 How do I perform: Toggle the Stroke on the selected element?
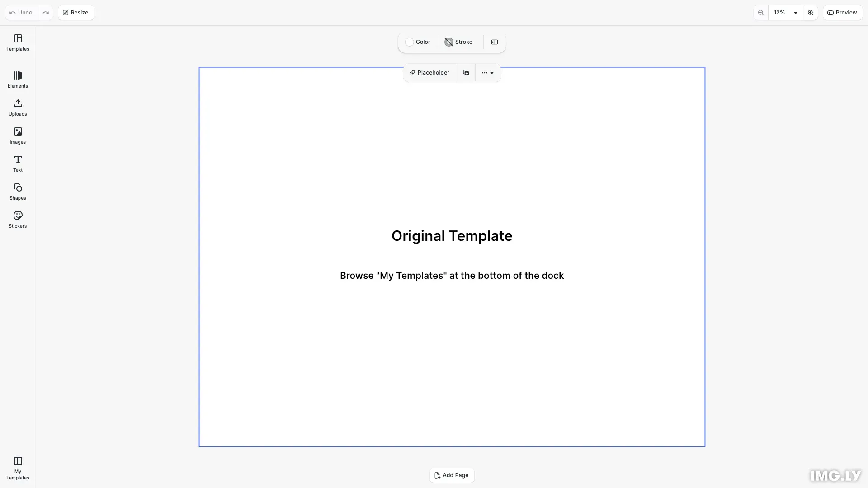point(458,42)
